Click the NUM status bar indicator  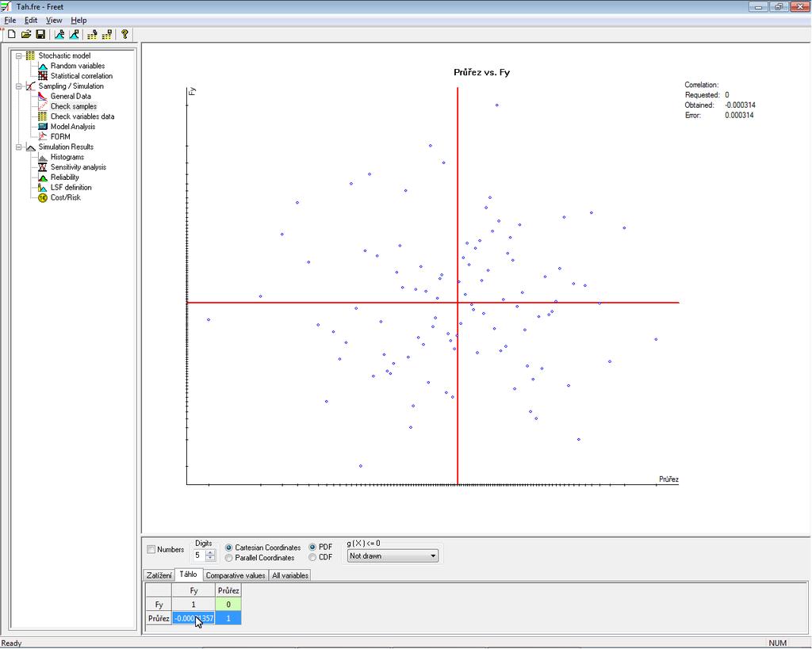[777, 643]
